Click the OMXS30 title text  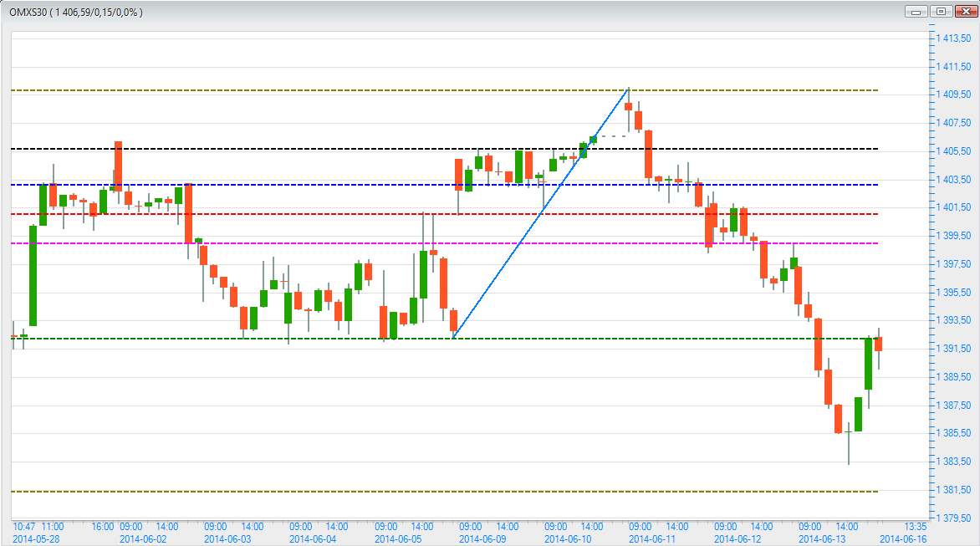(75, 13)
